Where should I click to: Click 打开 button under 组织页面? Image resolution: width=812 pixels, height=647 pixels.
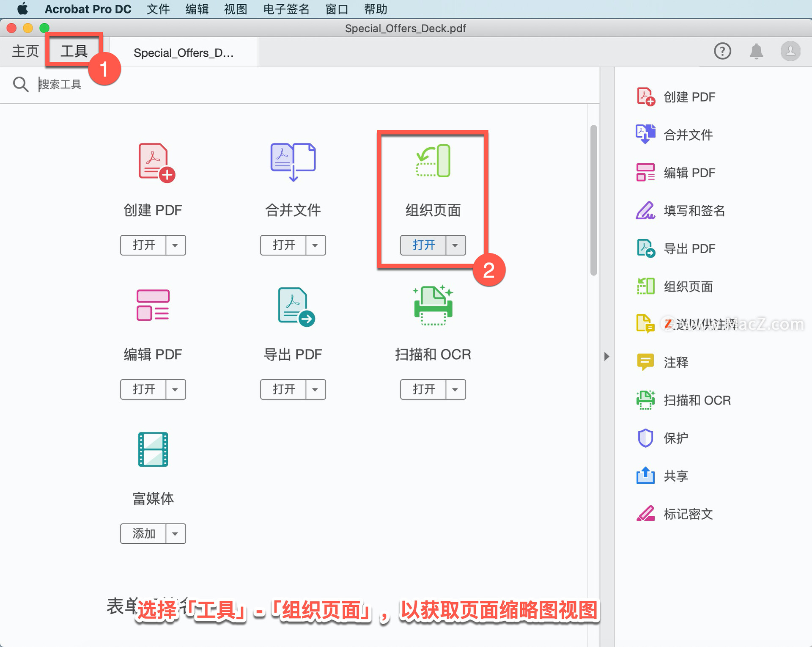pyautogui.click(x=423, y=245)
